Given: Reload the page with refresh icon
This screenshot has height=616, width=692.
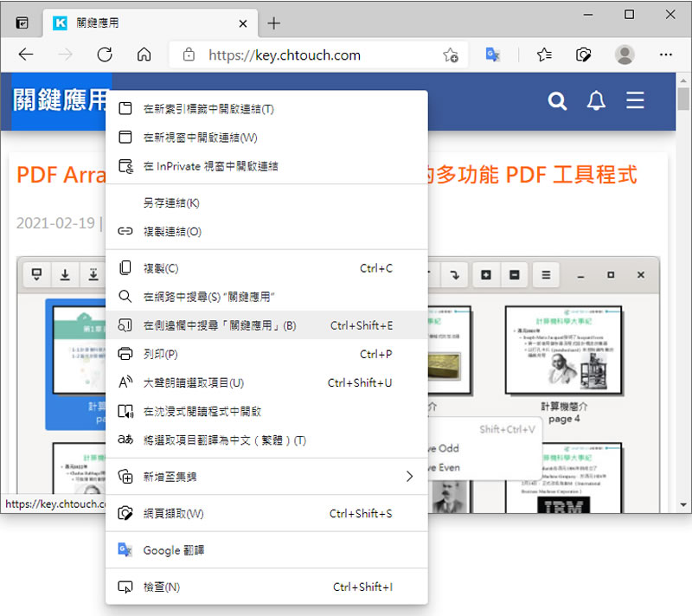Looking at the screenshot, I should (105, 55).
